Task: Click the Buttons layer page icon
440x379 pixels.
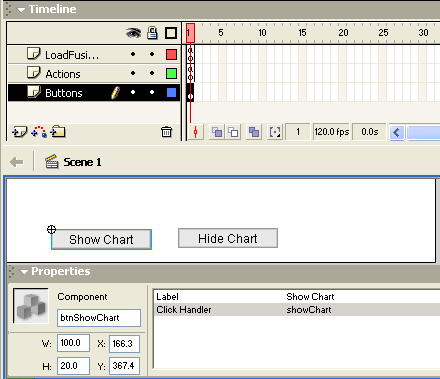Action: coord(33,92)
